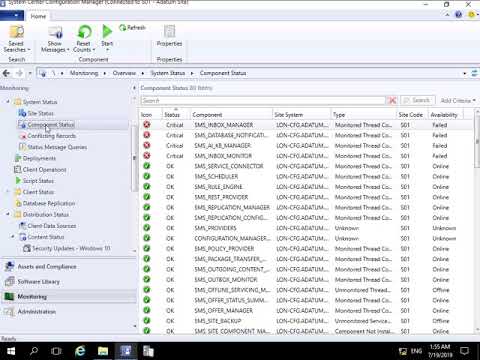Launch Internet Explorer from the taskbar

pyautogui.click(x=80, y=351)
